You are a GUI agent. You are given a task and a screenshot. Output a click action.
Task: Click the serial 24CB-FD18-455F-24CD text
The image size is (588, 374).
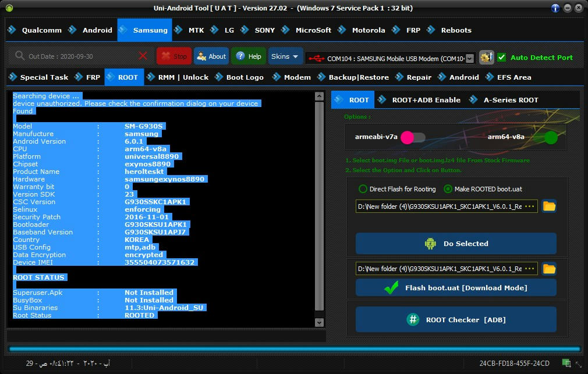pyautogui.click(x=514, y=363)
